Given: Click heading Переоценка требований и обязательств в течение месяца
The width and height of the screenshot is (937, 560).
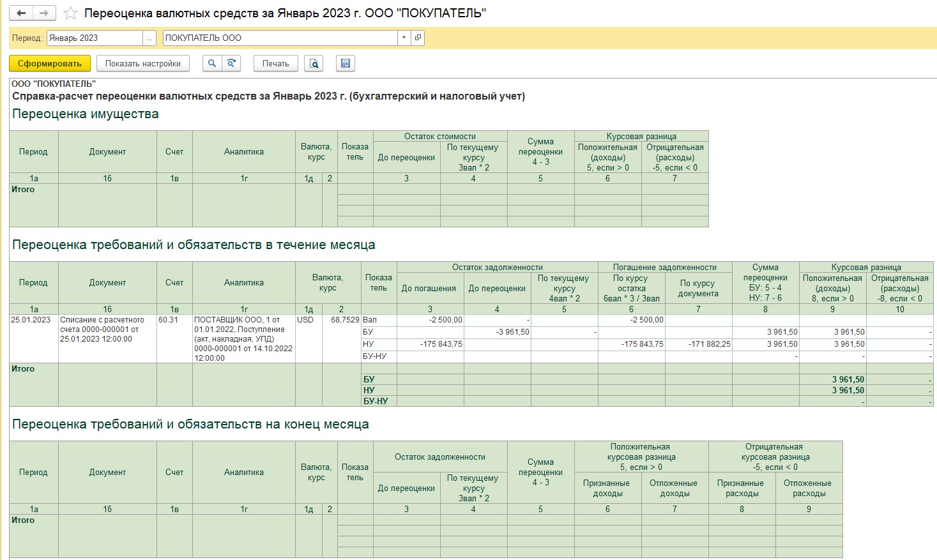Looking at the screenshot, I should point(194,245).
